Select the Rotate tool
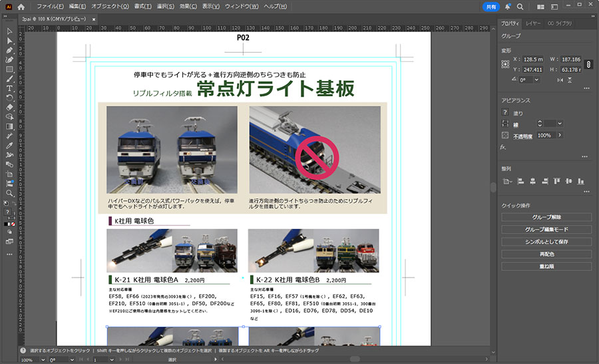The width and height of the screenshot is (599, 364). (x=9, y=98)
